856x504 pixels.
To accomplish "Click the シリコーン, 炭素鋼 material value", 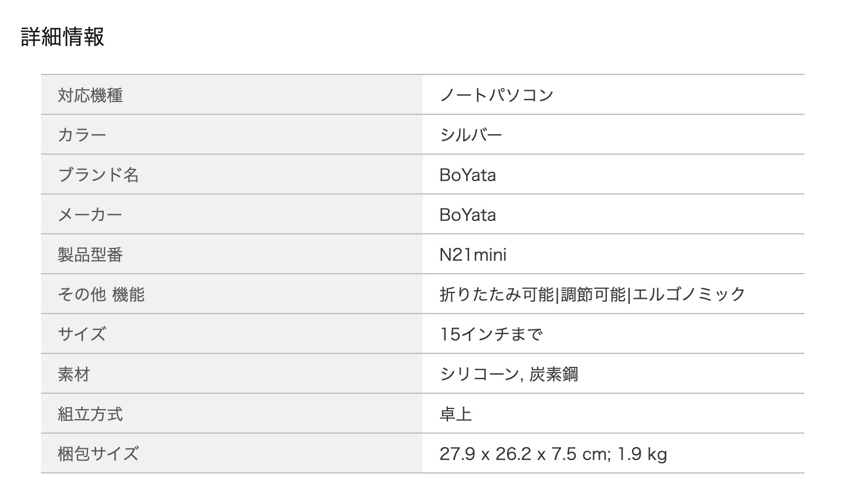I will click(x=509, y=374).
